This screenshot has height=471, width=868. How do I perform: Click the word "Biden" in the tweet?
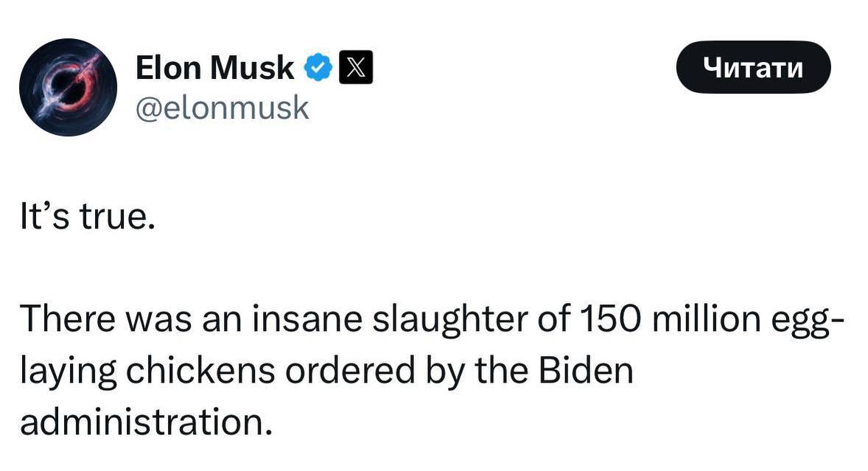586,371
